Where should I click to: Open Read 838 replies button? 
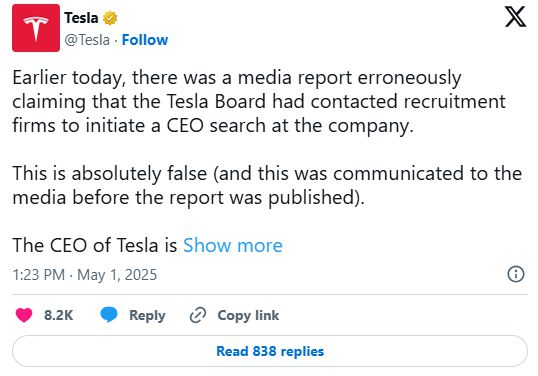coord(270,351)
